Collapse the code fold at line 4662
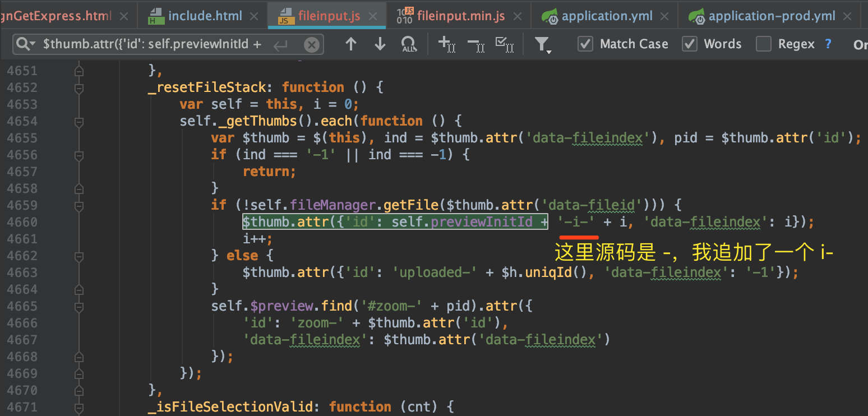The image size is (868, 416). click(79, 256)
